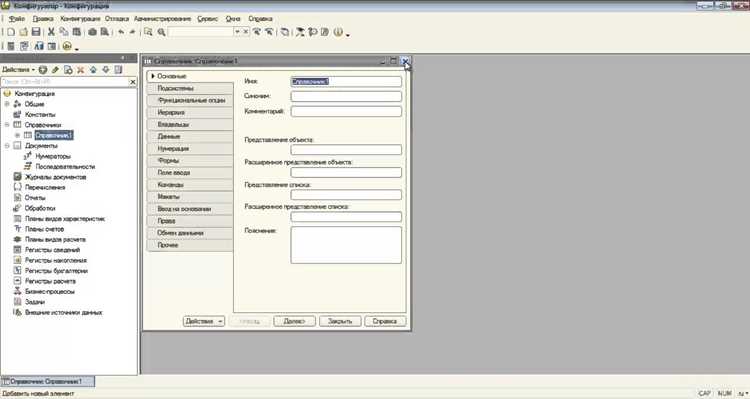Click the Open configuration icon on second toolbar row

tap(11, 46)
